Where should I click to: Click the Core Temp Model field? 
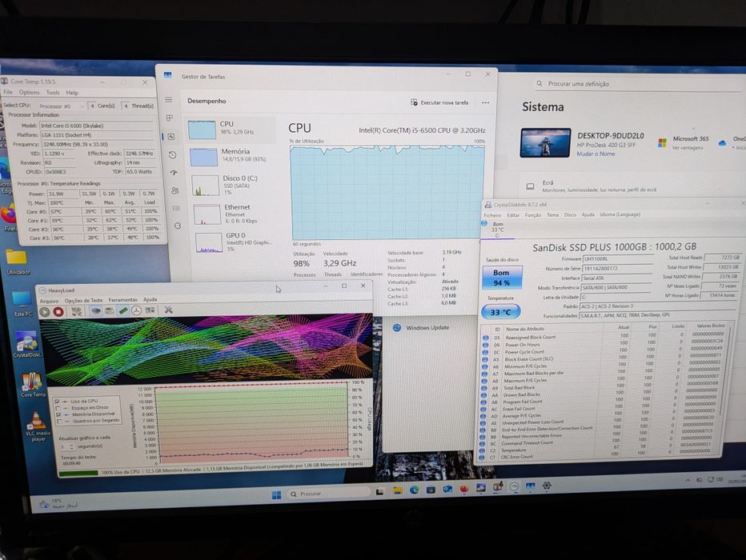coord(96,126)
